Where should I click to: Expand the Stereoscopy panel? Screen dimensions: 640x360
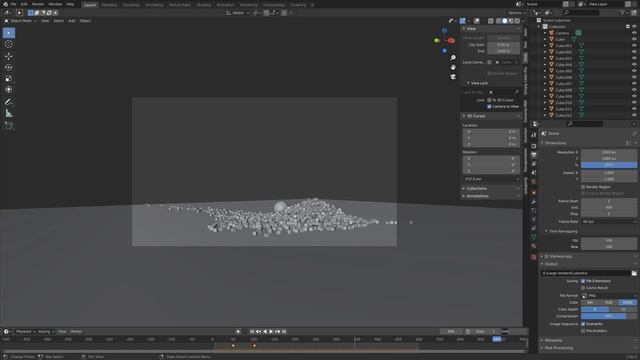point(558,257)
